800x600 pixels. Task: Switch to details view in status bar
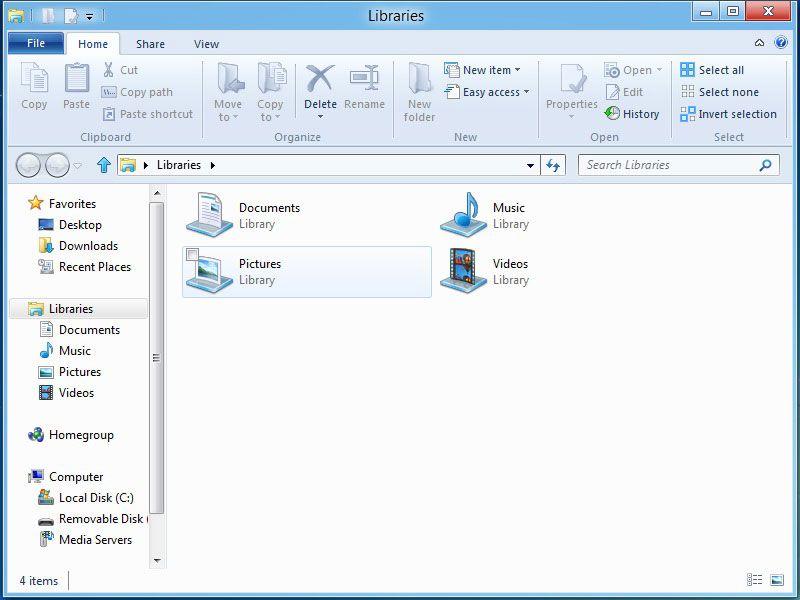click(x=754, y=580)
